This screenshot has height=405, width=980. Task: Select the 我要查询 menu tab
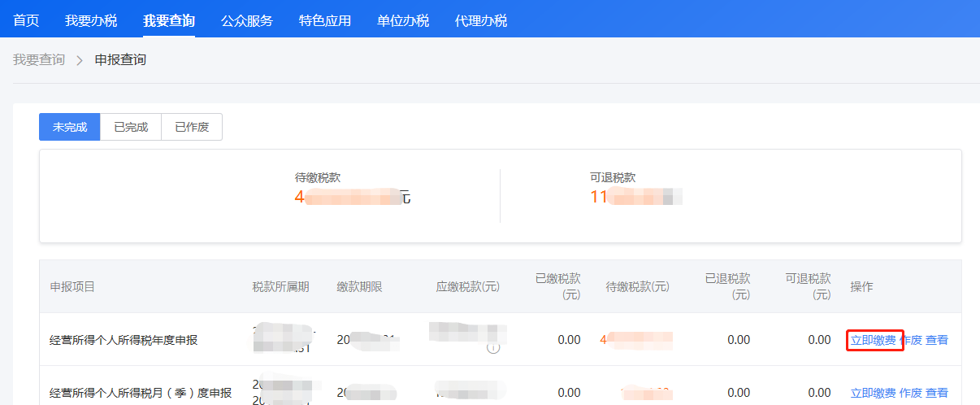pos(169,20)
